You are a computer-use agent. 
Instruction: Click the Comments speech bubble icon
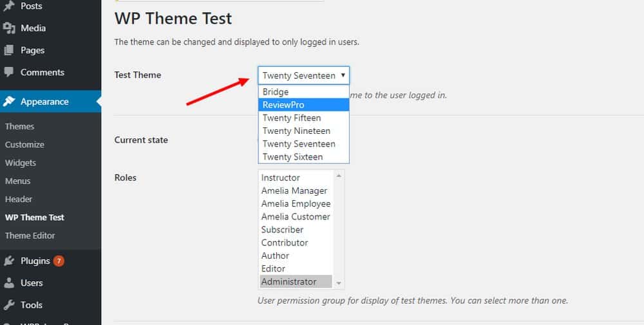click(9, 72)
